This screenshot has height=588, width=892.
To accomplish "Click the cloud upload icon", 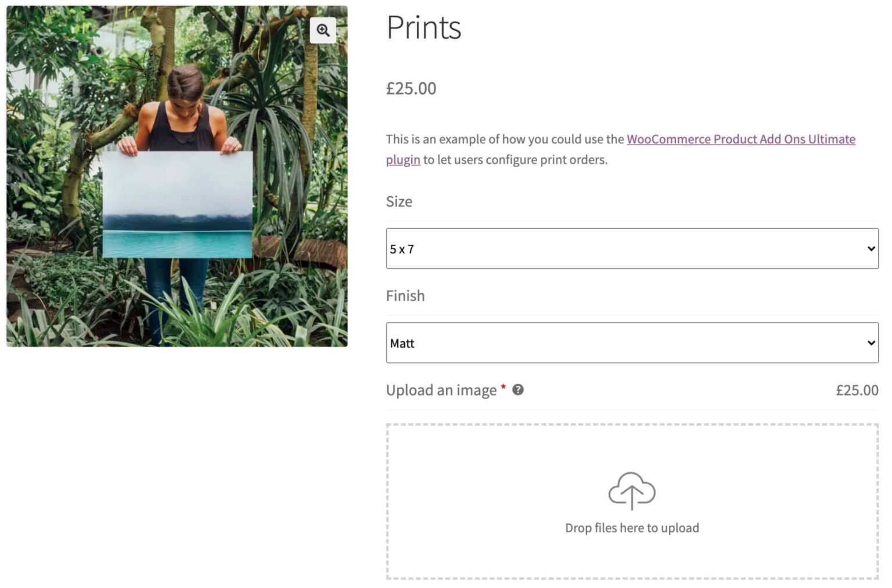I will (x=632, y=490).
